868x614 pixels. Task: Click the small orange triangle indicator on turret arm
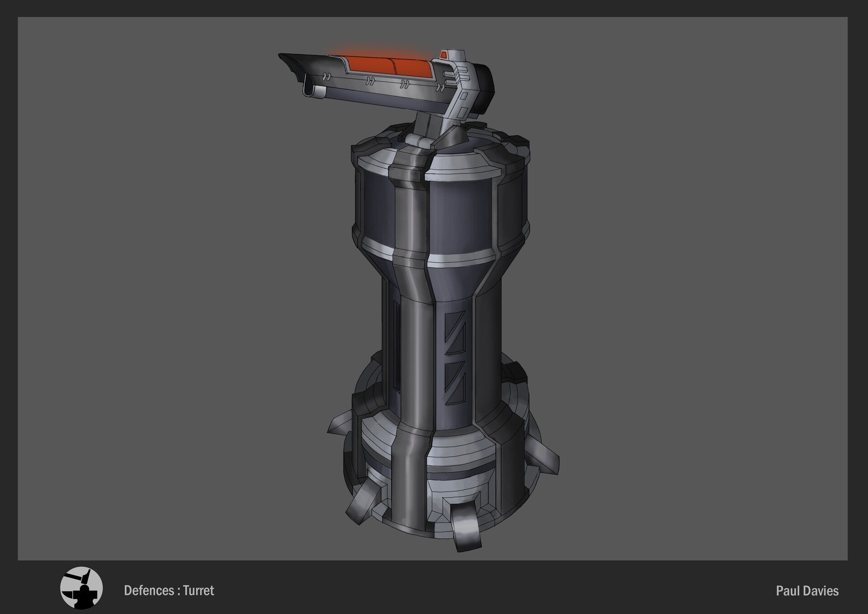click(x=443, y=55)
